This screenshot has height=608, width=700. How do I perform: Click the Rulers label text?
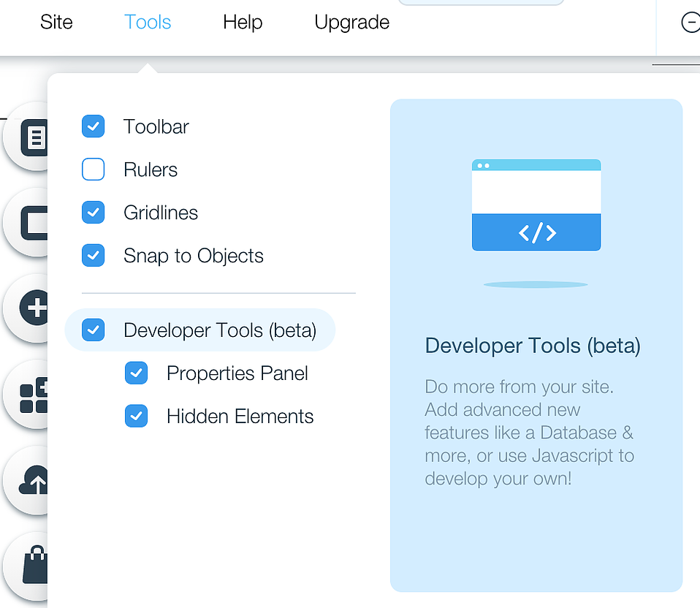(x=151, y=170)
